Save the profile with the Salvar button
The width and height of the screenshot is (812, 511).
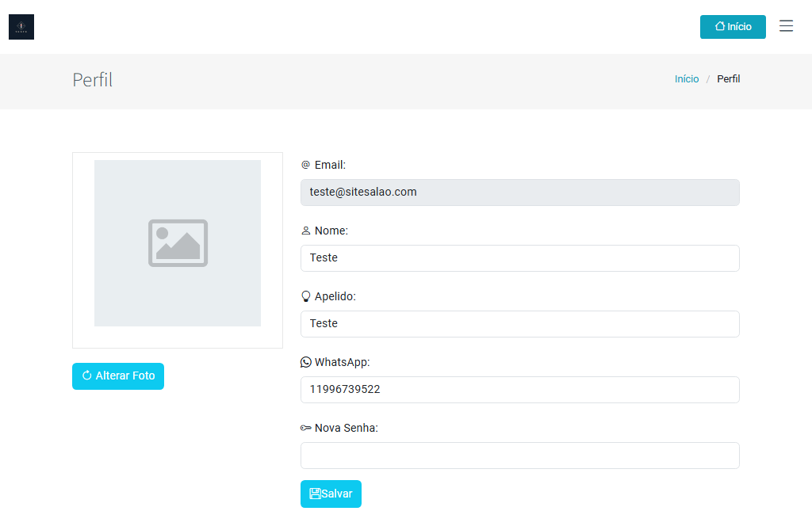tap(331, 494)
